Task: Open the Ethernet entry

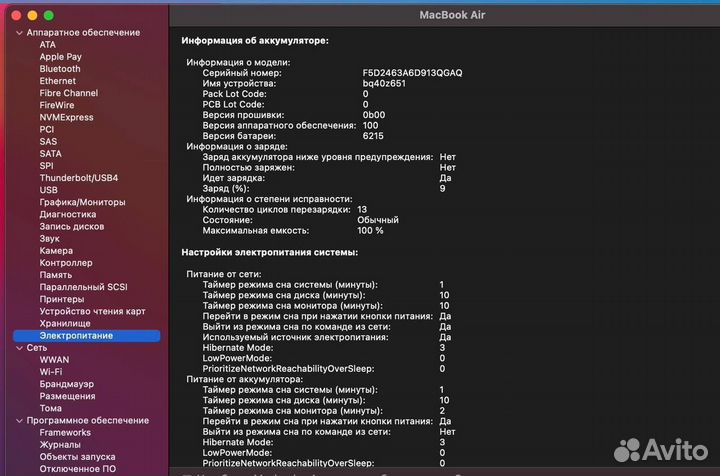Action: pyautogui.click(x=57, y=81)
